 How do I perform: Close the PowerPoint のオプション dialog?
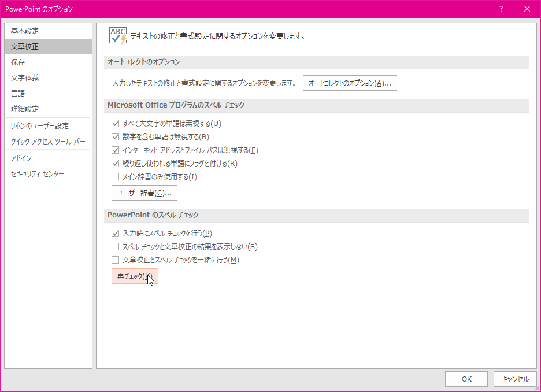coord(527,9)
